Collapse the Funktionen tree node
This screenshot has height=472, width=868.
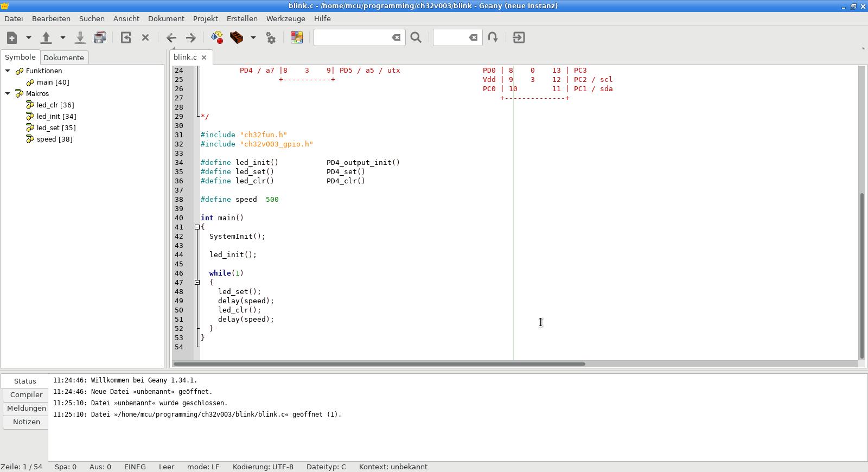click(8, 71)
